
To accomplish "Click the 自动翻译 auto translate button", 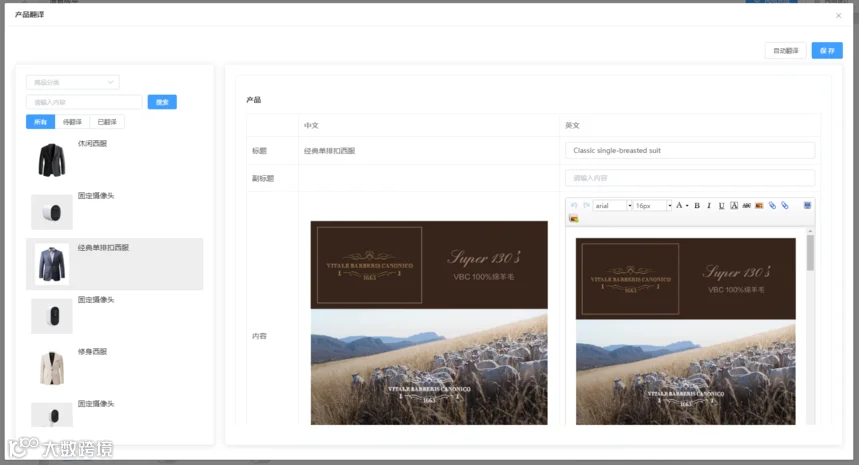I will click(786, 50).
